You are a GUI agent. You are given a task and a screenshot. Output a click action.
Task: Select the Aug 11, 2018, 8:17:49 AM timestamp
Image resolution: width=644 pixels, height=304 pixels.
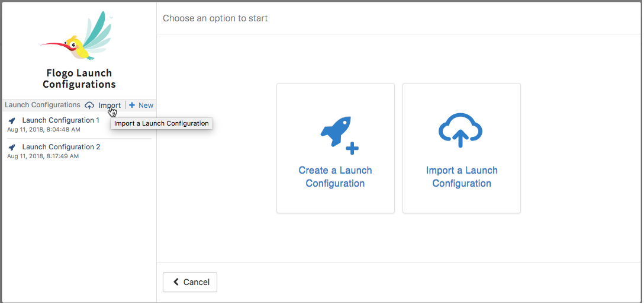point(43,156)
